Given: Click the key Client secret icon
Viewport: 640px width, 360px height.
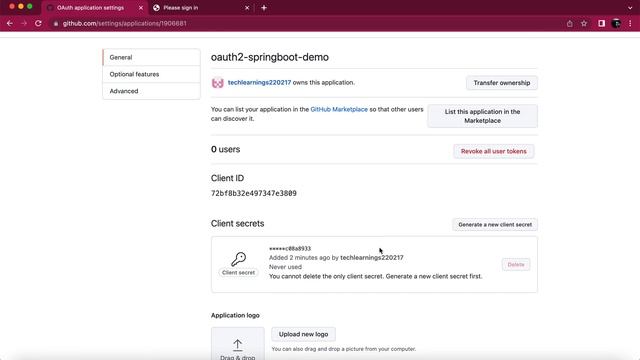Looking at the screenshot, I should point(238,259).
